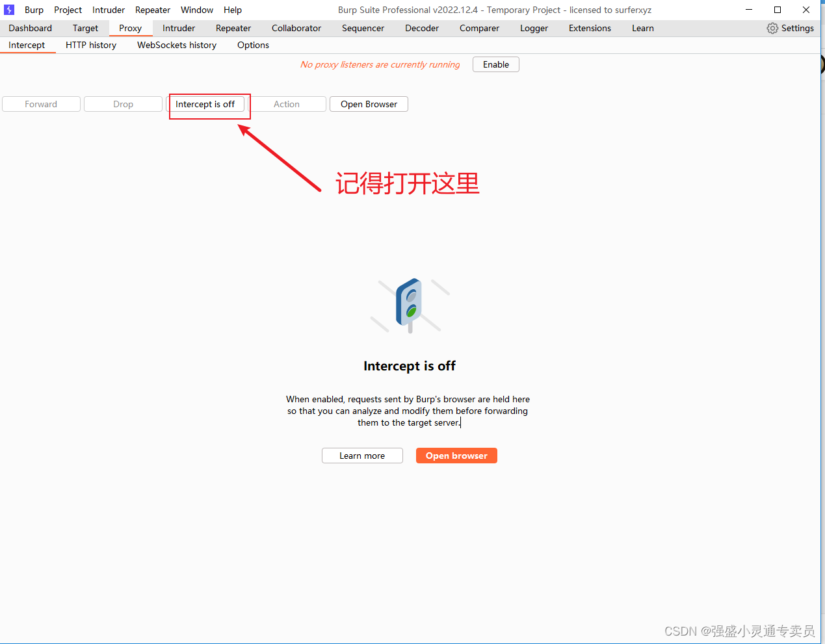The width and height of the screenshot is (825, 644).
Task: Click the traffic light illustration
Action: click(410, 305)
